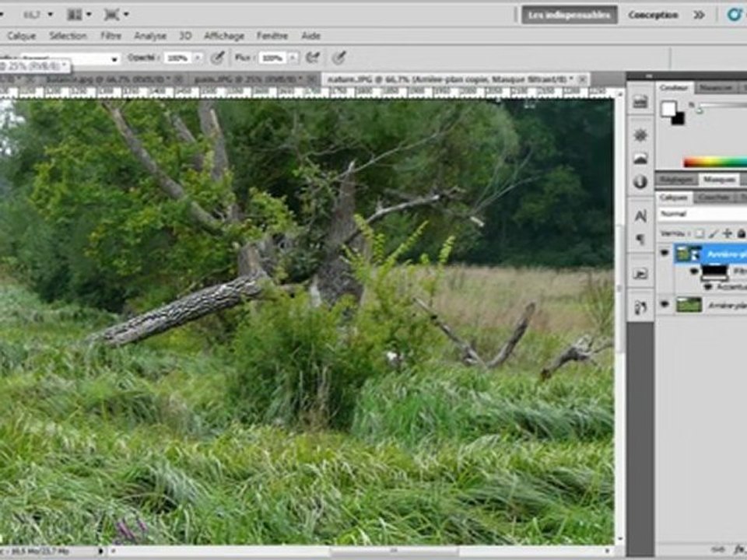
Task: Open the Flux slider arrow
Action: pyautogui.click(x=293, y=58)
